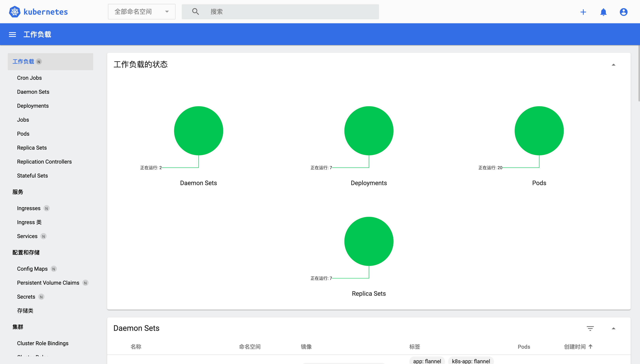This screenshot has height=364, width=640.
Task: Open the user account menu
Action: pyautogui.click(x=623, y=12)
